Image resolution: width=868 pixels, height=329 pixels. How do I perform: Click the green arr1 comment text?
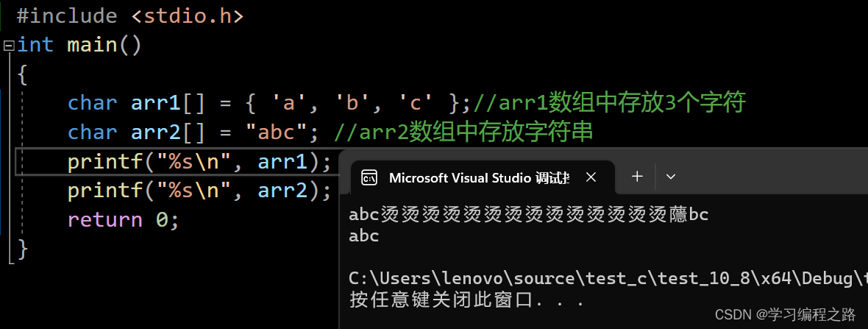(x=610, y=102)
